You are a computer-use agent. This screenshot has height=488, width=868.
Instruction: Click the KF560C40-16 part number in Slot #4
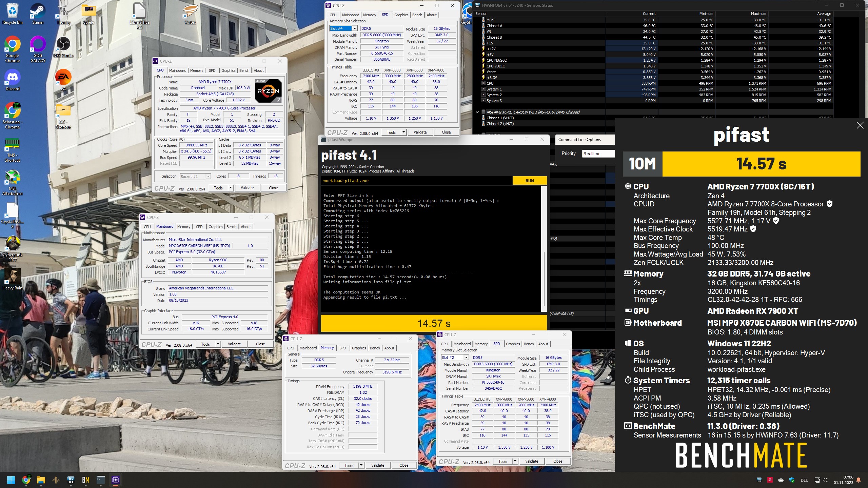pos(381,53)
